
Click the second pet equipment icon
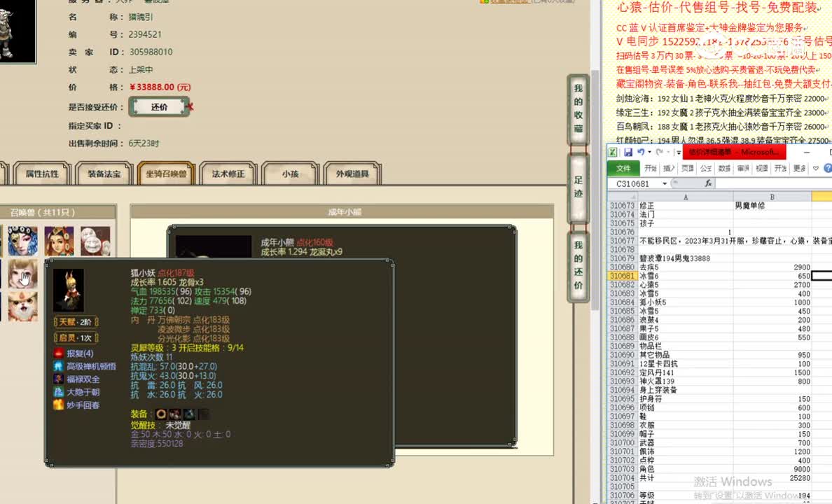click(175, 414)
